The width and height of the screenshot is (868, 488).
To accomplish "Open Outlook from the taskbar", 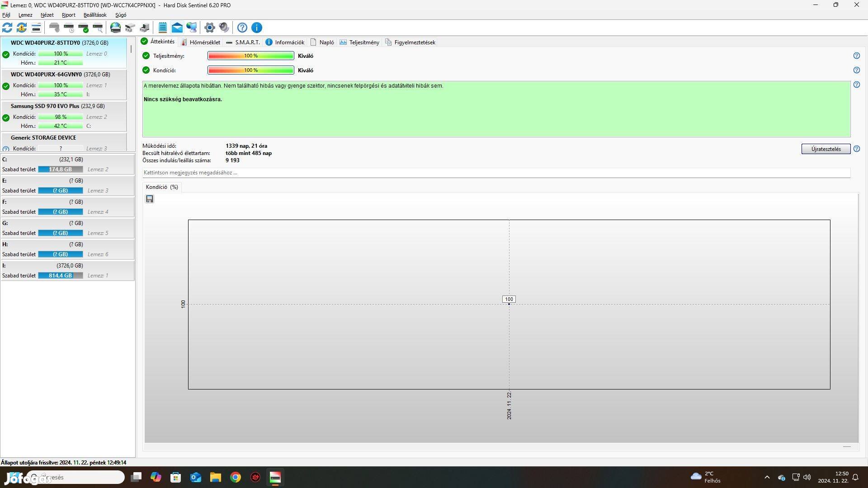I will pos(196,477).
